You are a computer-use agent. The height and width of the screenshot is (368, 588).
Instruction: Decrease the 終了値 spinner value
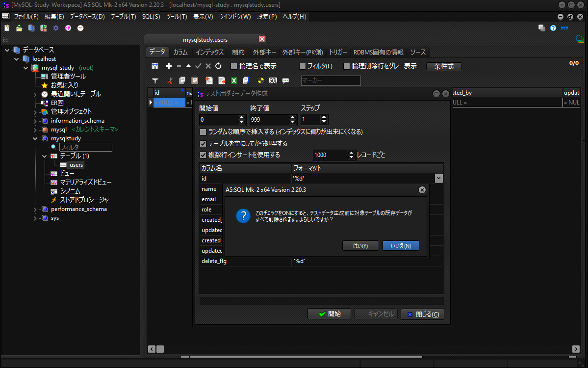pos(292,122)
